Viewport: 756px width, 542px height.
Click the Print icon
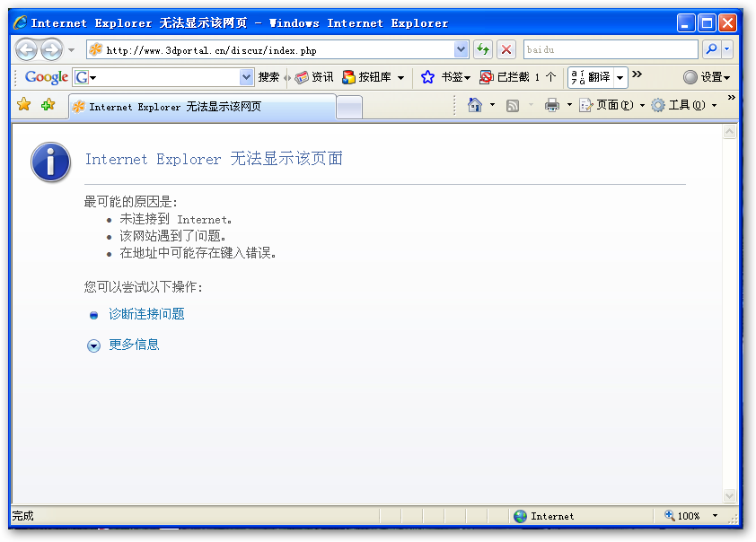552,105
